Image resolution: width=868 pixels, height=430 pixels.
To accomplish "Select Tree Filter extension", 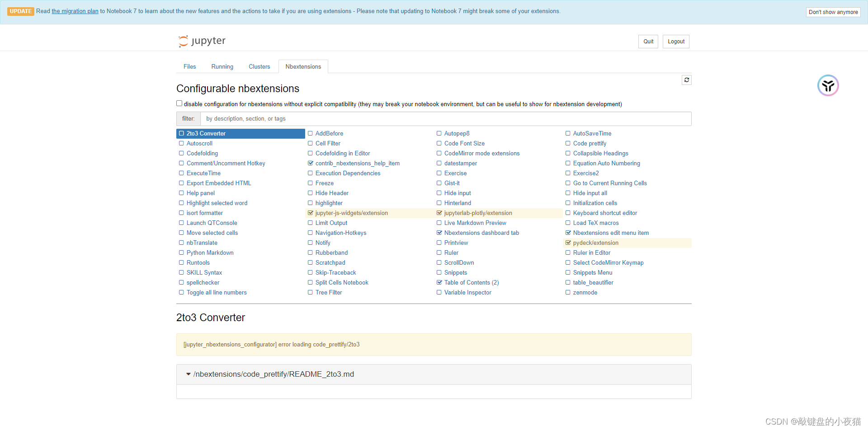I will pyautogui.click(x=329, y=292).
